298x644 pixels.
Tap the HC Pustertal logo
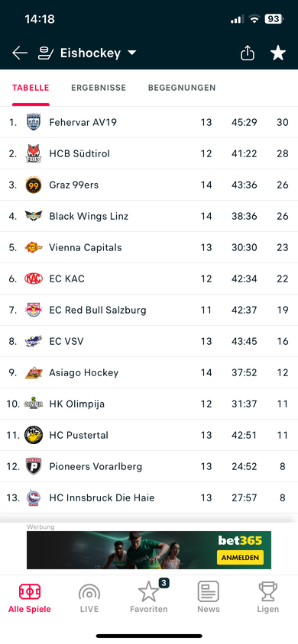click(x=34, y=435)
